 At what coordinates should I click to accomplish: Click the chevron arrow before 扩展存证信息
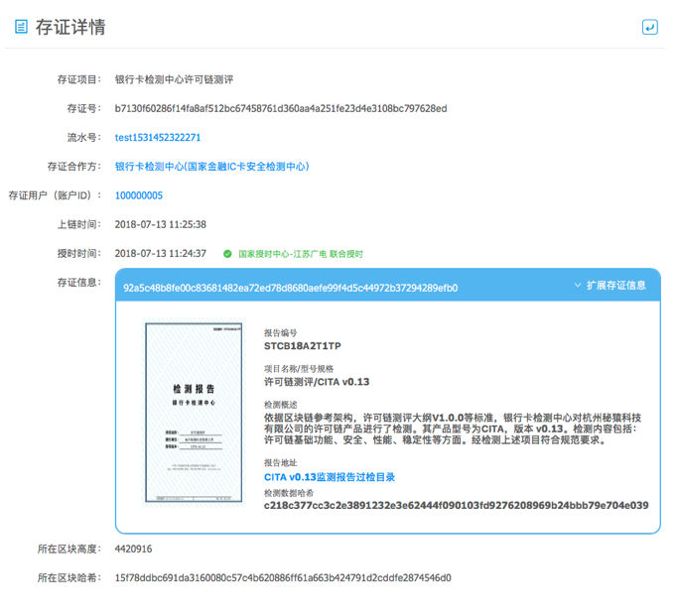[x=578, y=286]
